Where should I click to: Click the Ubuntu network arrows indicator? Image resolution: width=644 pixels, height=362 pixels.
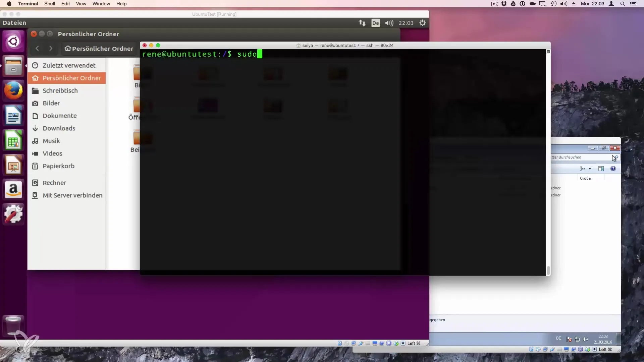pos(362,23)
